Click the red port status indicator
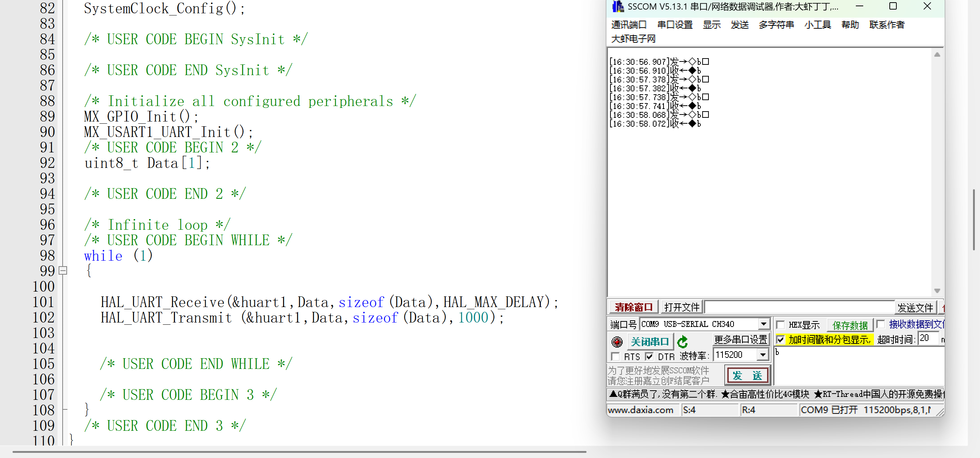The image size is (980, 458). (x=617, y=342)
